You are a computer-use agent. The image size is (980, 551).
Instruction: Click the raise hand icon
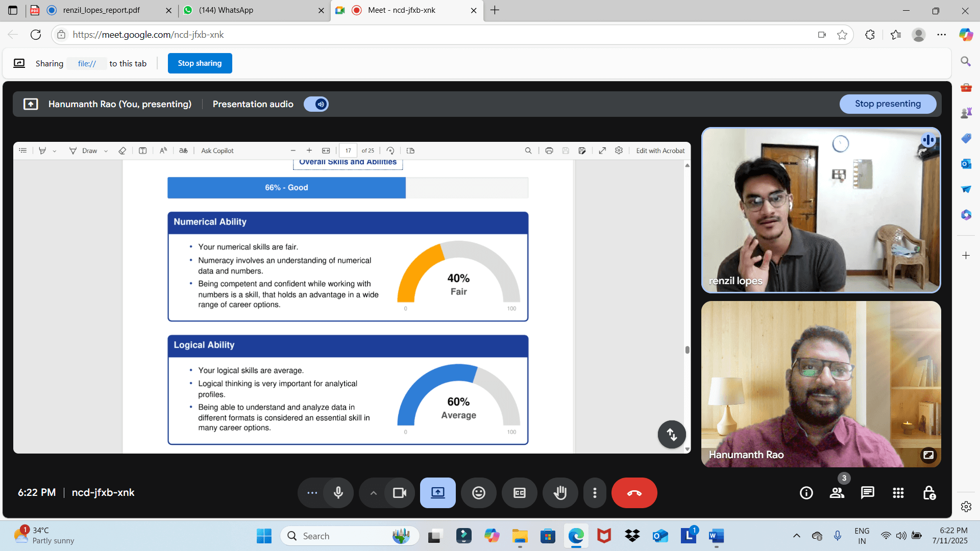click(560, 493)
